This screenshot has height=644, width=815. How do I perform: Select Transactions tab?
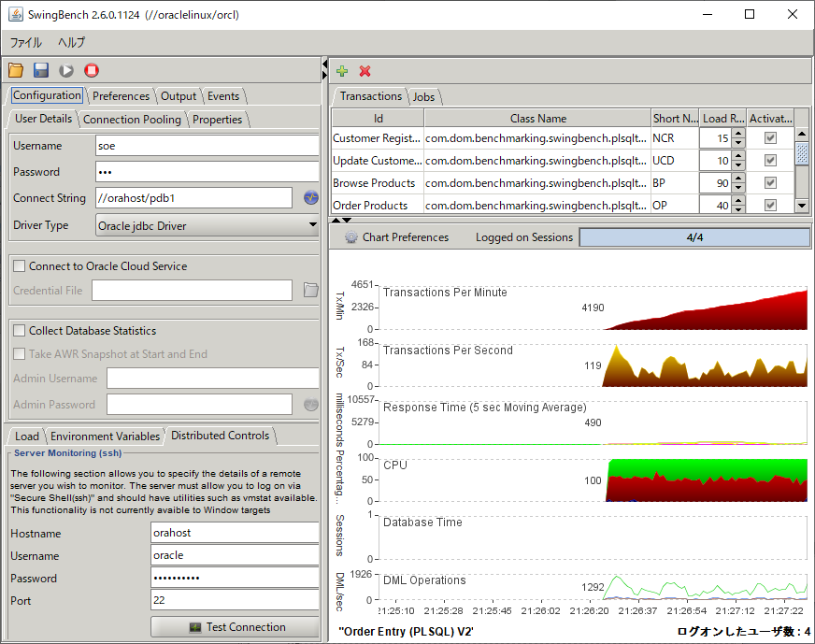coord(371,96)
